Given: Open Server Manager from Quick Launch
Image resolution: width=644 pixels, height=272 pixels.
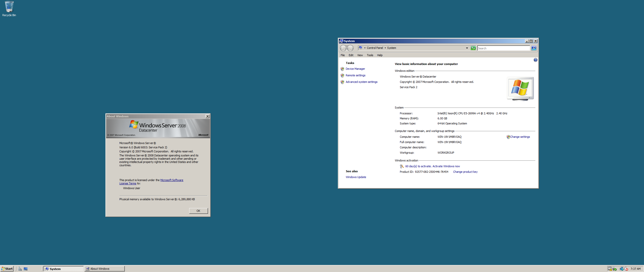Looking at the screenshot, I should pyautogui.click(x=20, y=269).
